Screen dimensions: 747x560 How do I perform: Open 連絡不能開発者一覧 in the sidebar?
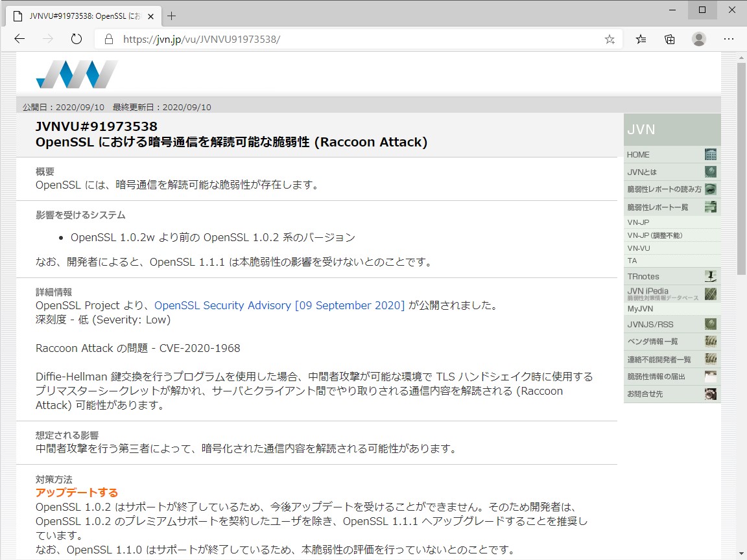click(x=672, y=359)
